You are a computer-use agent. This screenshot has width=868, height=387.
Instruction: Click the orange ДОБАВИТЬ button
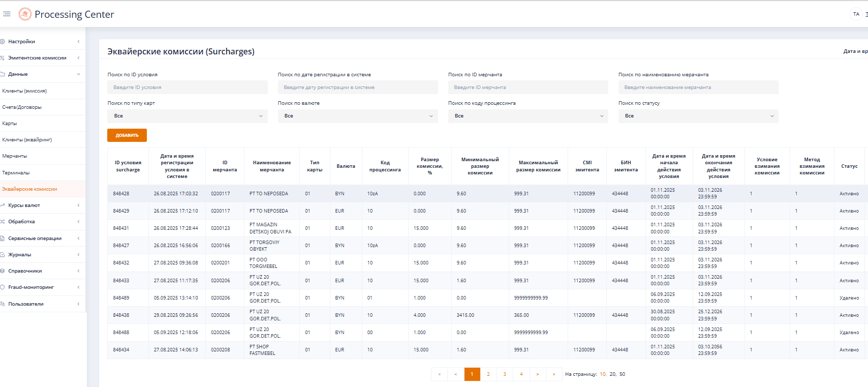(x=127, y=135)
